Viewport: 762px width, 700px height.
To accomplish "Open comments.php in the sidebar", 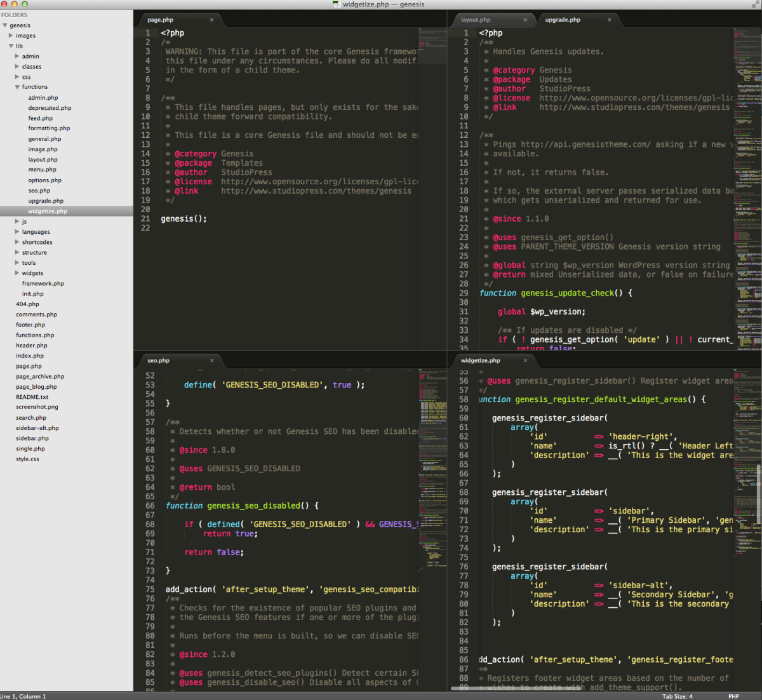I will (x=36, y=314).
